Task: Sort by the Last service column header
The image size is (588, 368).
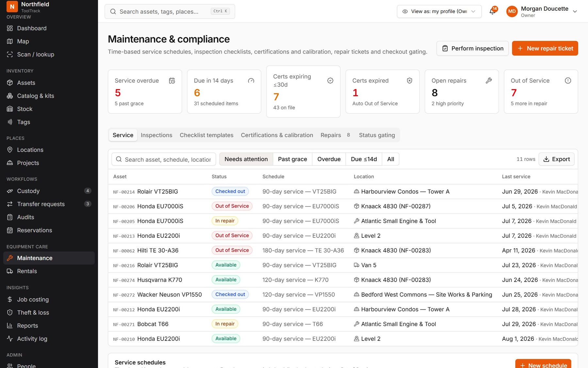Action: [516, 177]
